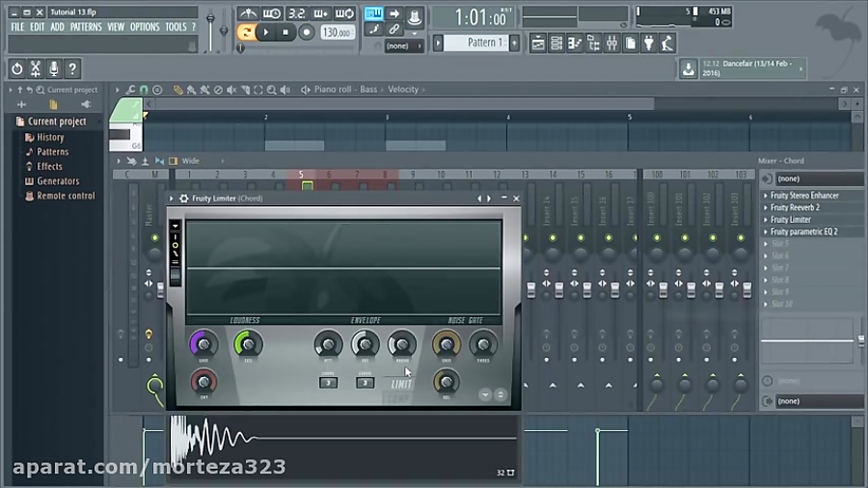Screen dimensions: 868x488
Task: Open the help question mark icon
Action: [72, 68]
